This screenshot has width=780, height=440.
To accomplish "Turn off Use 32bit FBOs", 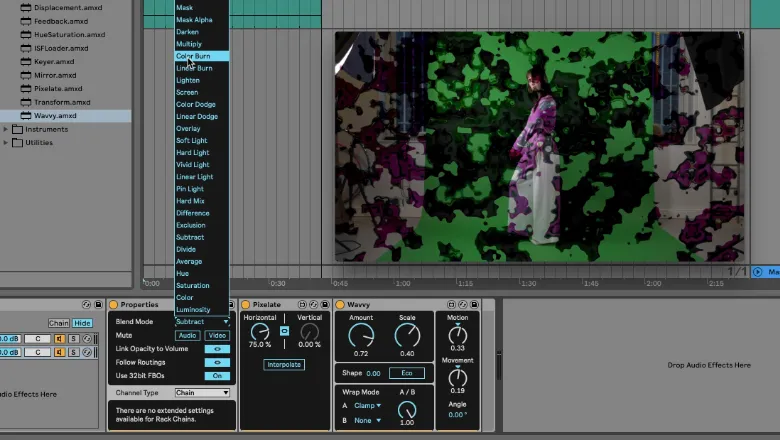I will tap(217, 376).
